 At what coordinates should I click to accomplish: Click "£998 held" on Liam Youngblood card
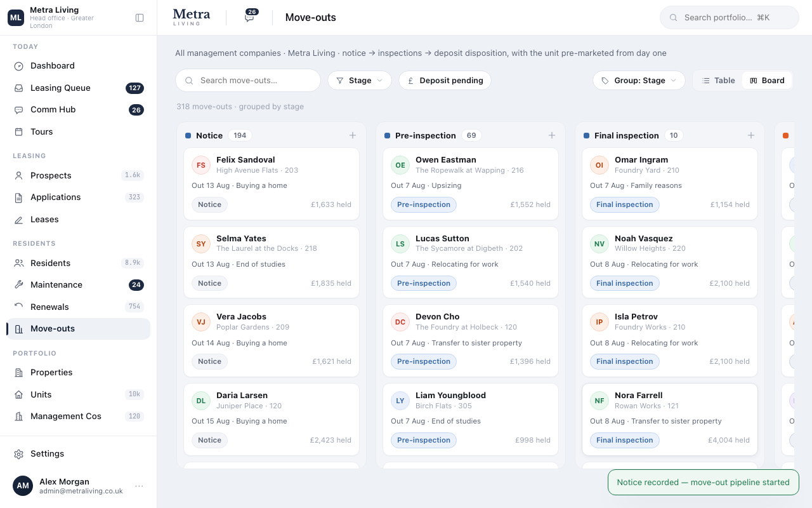pyautogui.click(x=533, y=440)
